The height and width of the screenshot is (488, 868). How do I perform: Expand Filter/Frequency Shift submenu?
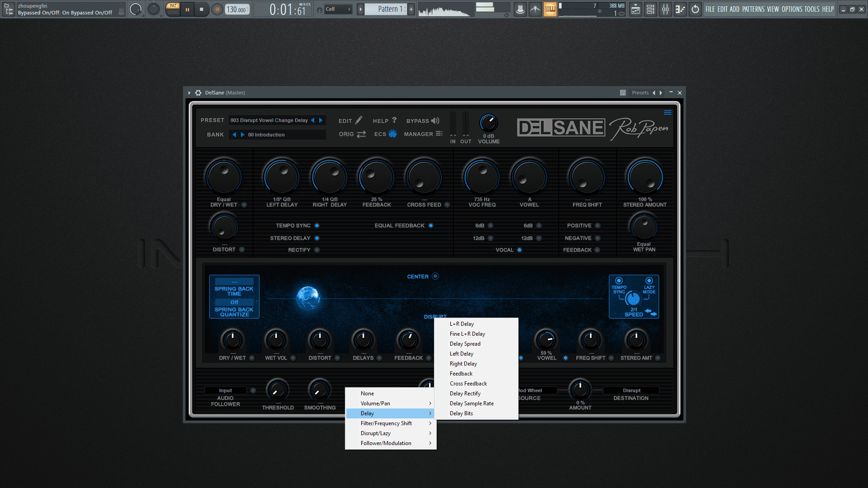click(391, 423)
